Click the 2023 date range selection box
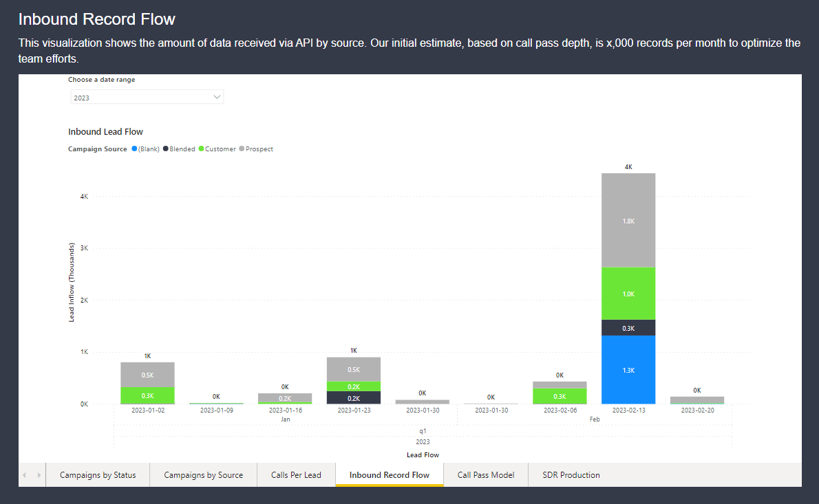819x504 pixels. (141, 98)
